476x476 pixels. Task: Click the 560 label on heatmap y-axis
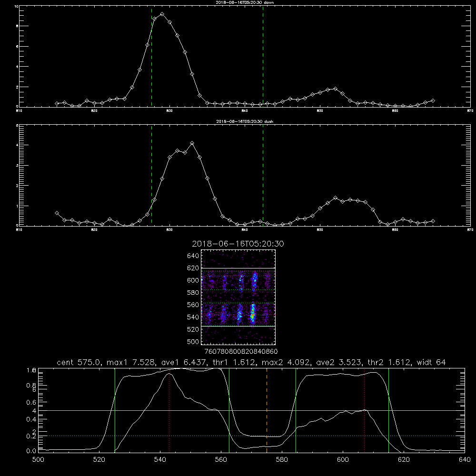click(193, 305)
